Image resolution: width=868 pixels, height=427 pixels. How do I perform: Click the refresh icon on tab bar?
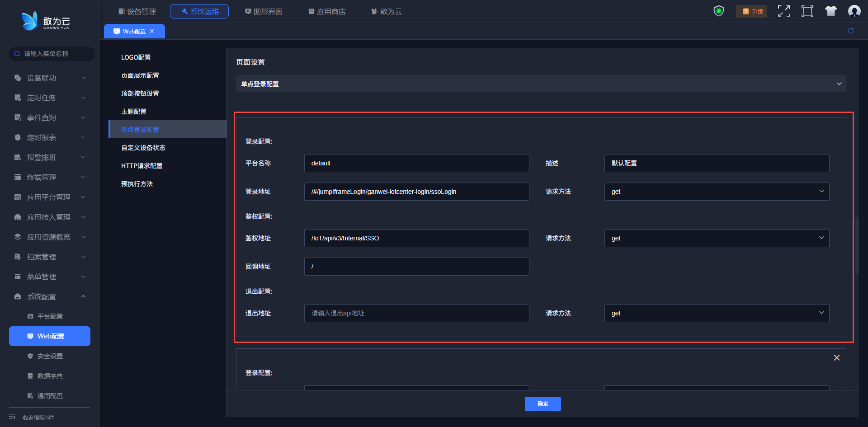[x=851, y=31]
